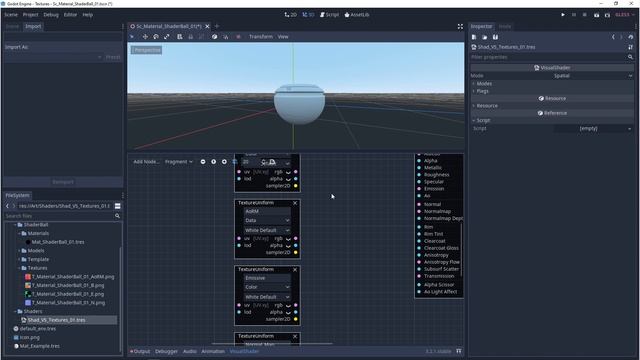The height and width of the screenshot is (360, 640).
Task: Collapse the Textures folder in FileSystem
Action: pos(19,268)
